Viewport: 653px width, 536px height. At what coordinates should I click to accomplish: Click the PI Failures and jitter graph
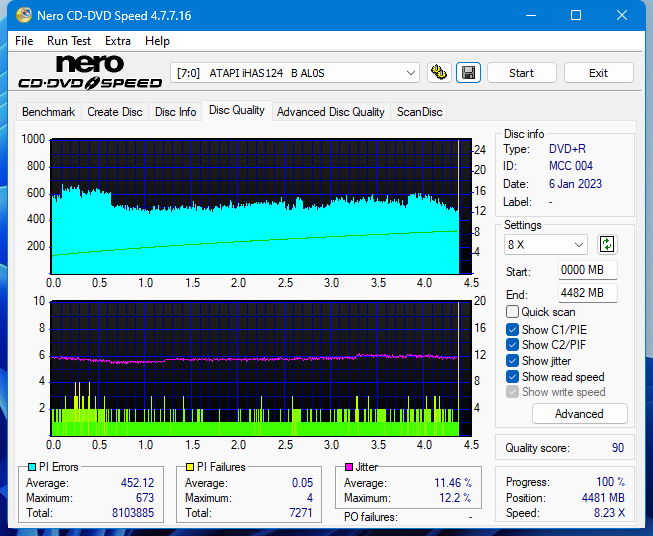click(x=261, y=369)
